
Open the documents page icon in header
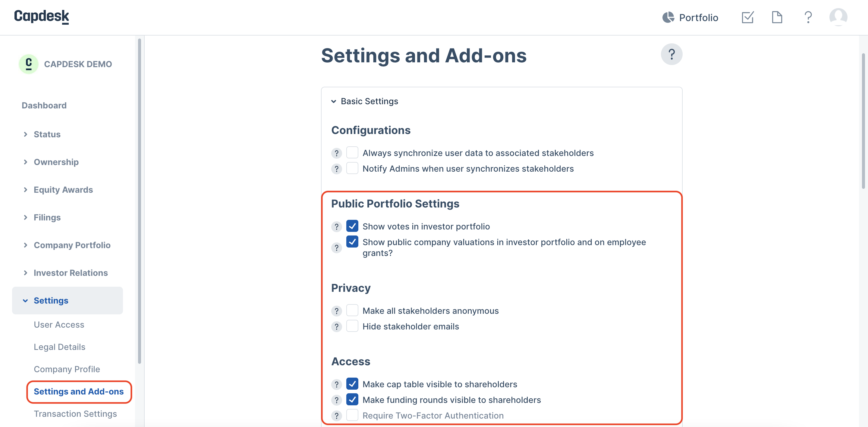(777, 17)
